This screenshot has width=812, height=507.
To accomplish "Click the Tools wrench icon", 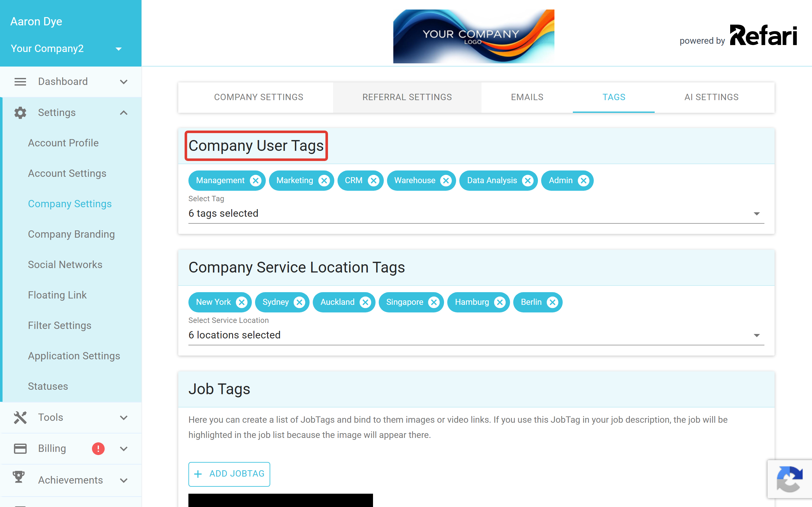I will 20,417.
